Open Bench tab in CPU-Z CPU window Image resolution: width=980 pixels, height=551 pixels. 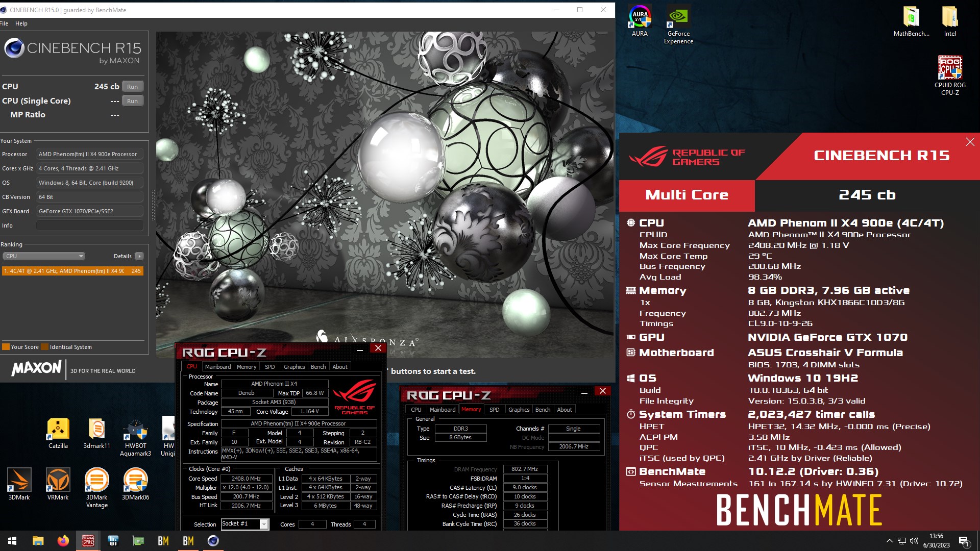318,367
